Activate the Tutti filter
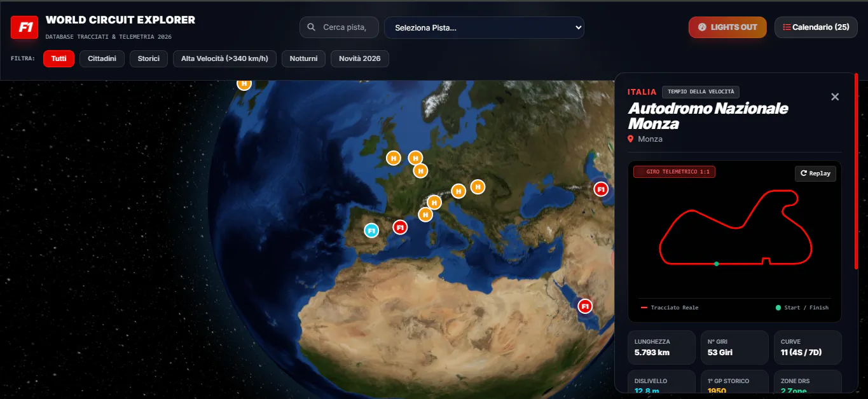 click(x=59, y=58)
